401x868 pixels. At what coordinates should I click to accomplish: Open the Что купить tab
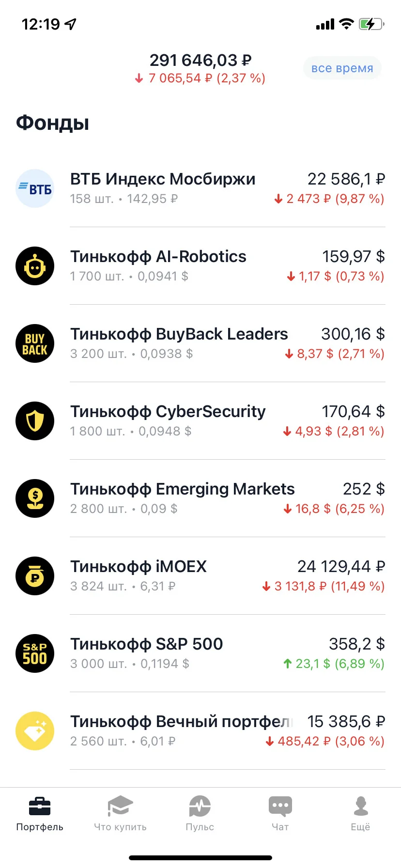(x=120, y=814)
